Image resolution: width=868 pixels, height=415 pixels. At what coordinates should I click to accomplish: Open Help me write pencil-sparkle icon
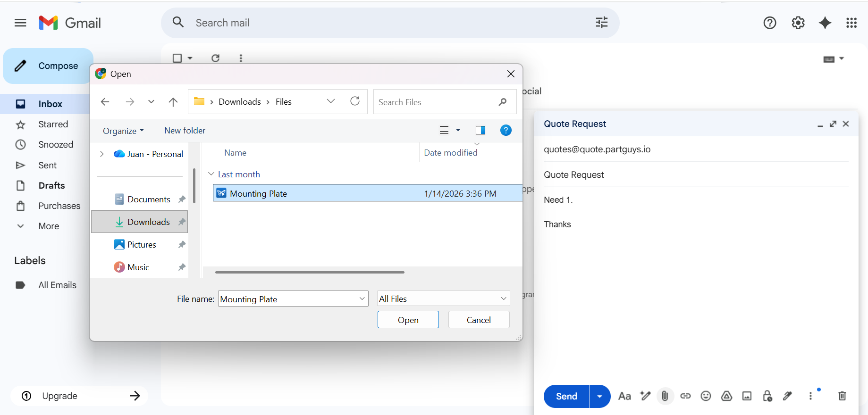(645, 396)
